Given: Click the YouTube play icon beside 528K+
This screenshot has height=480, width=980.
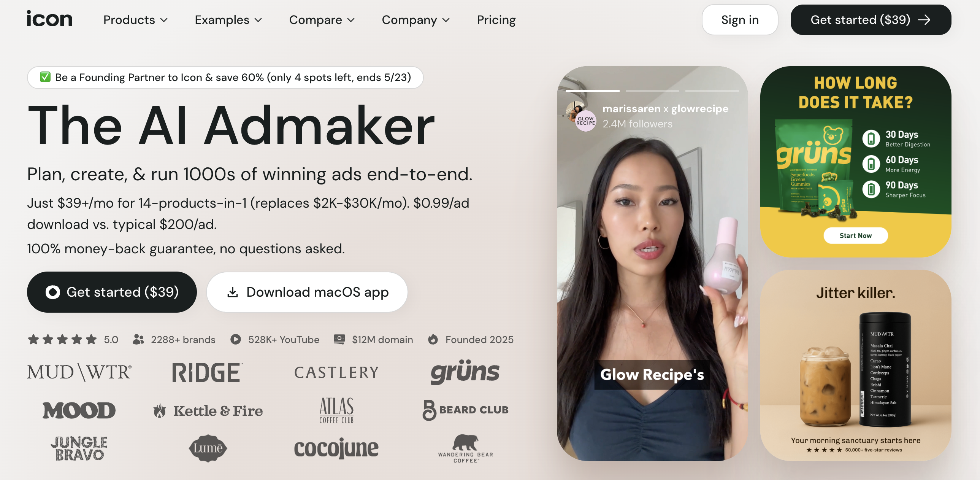Looking at the screenshot, I should point(236,339).
